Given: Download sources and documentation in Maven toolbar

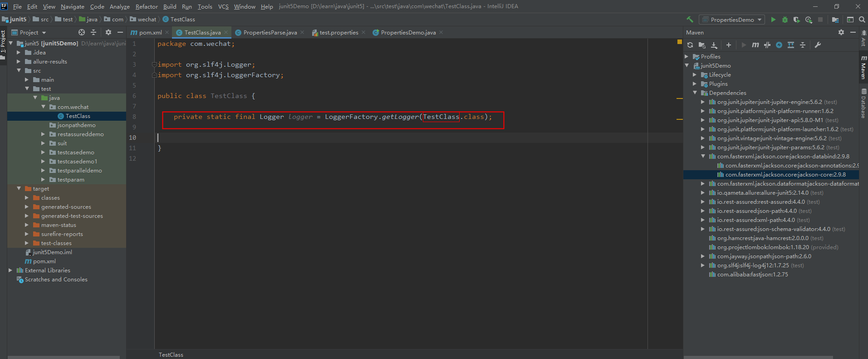Looking at the screenshot, I should pos(714,45).
